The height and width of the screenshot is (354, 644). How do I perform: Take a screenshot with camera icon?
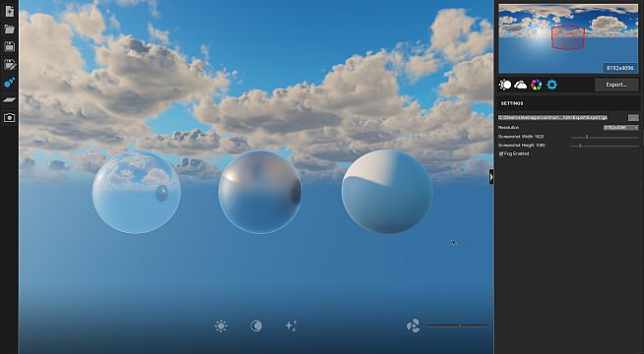click(9, 118)
